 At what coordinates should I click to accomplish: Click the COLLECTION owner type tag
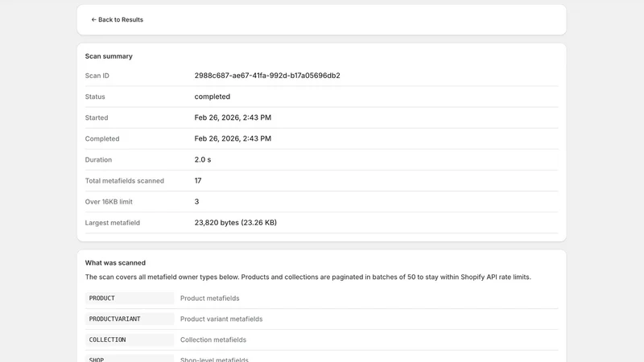[130, 339]
